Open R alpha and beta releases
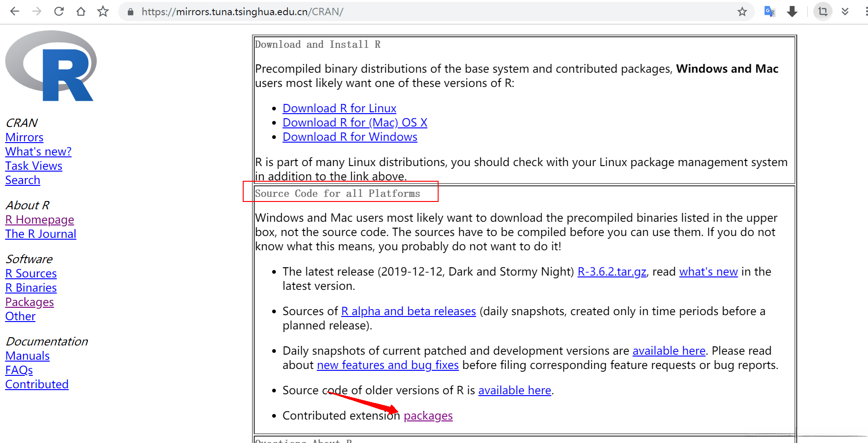 408,311
